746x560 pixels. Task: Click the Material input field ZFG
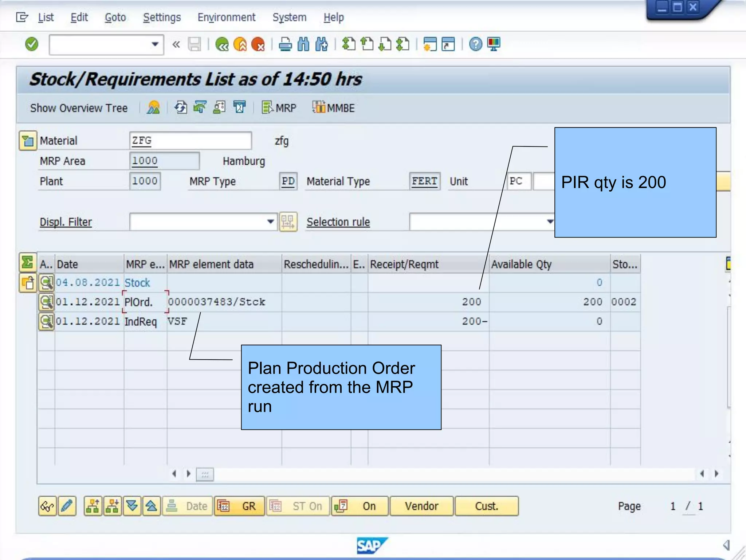pos(190,141)
